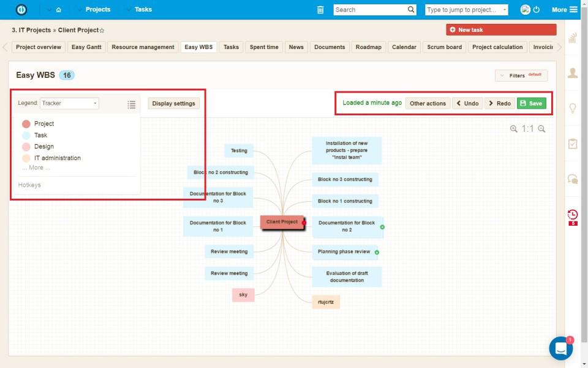
Task: Expand the Filters panel
Action: 521,75
